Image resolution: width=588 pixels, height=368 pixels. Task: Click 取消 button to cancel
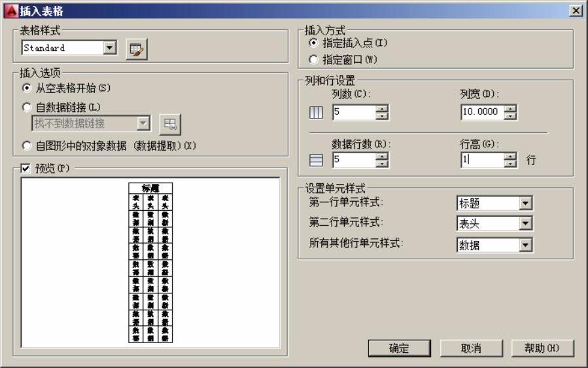471,348
